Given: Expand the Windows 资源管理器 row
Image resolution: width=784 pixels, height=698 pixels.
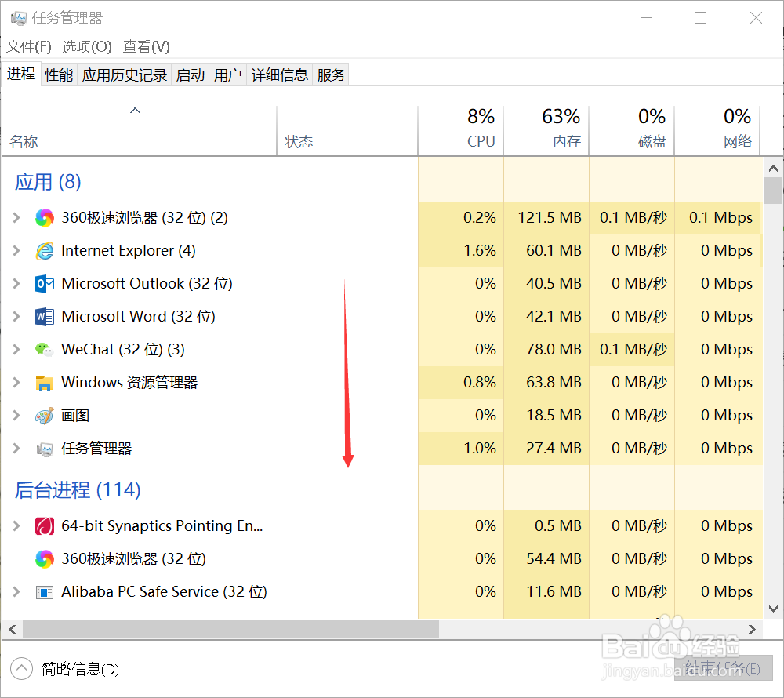Looking at the screenshot, I should [16, 383].
